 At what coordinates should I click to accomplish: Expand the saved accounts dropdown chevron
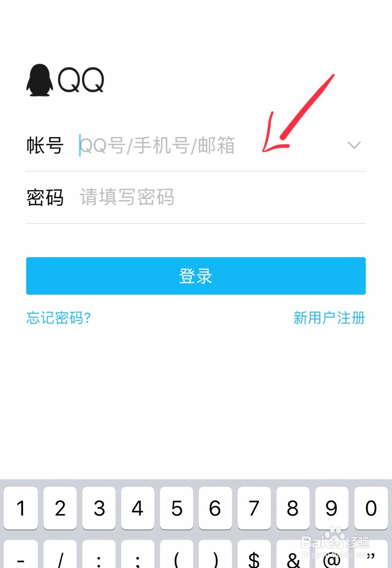click(354, 145)
